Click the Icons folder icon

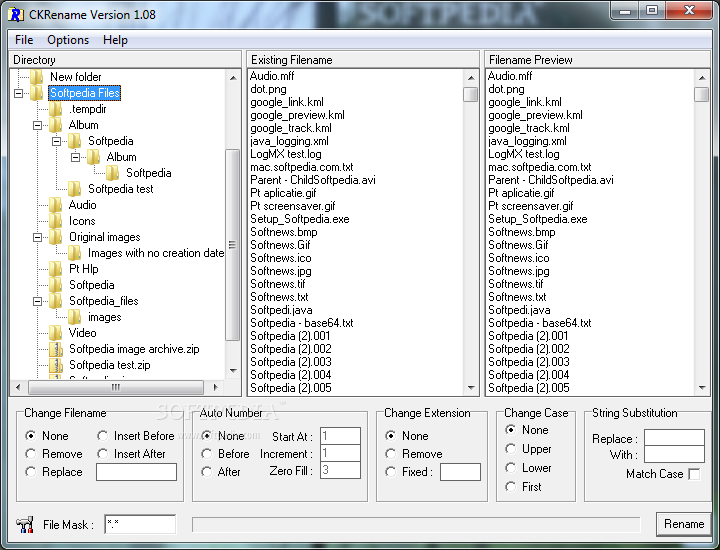tap(56, 221)
